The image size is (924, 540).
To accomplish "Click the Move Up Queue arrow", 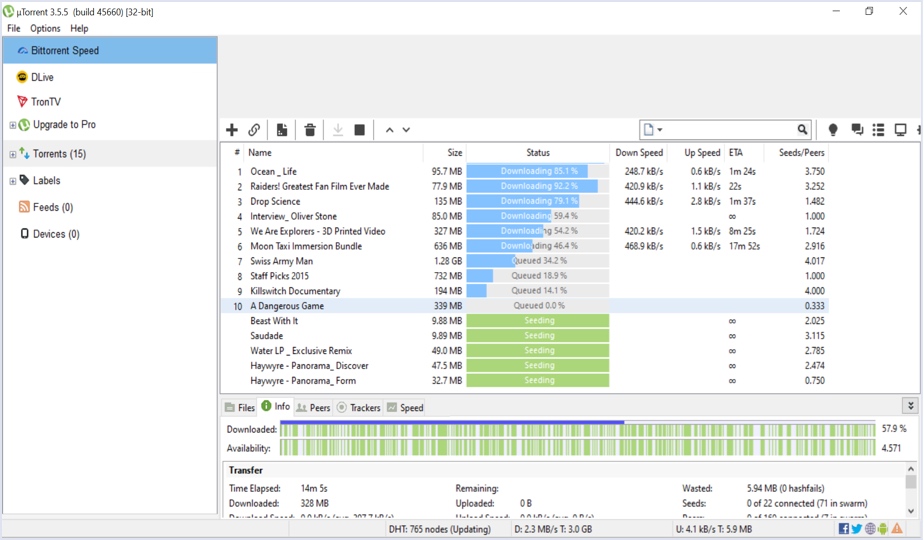I will tap(390, 130).
